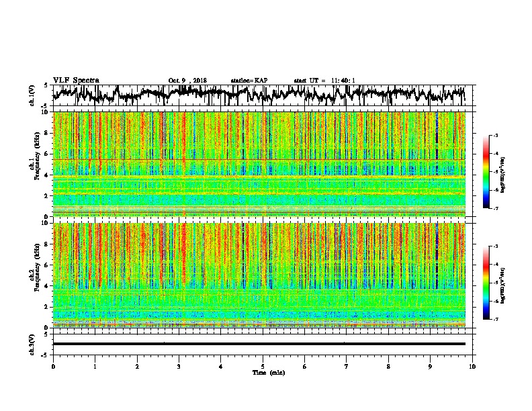Click the "5" tick of ch.3(V) axis
The width and height of the screenshot is (532, 411).
[46, 334]
